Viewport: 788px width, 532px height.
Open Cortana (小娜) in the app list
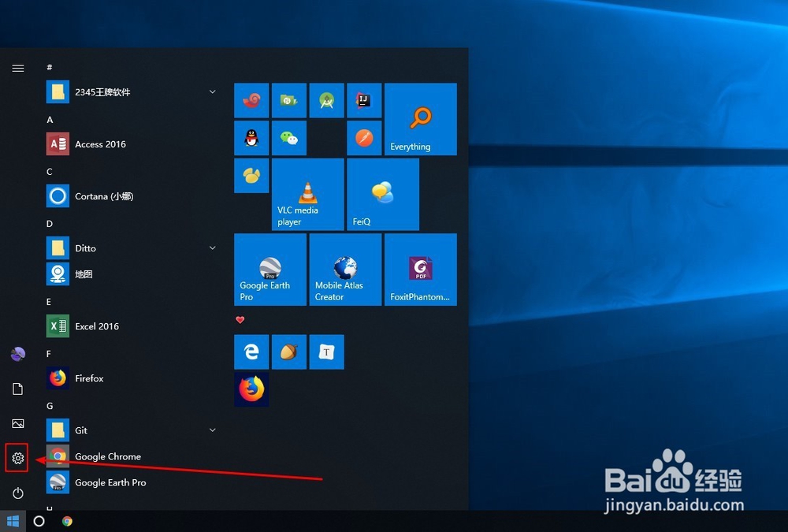[x=132, y=196]
